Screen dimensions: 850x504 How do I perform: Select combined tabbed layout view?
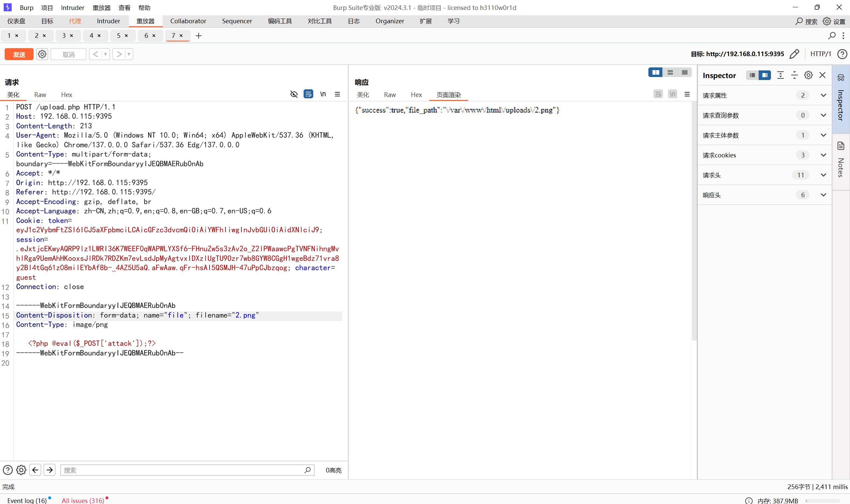coord(685,72)
